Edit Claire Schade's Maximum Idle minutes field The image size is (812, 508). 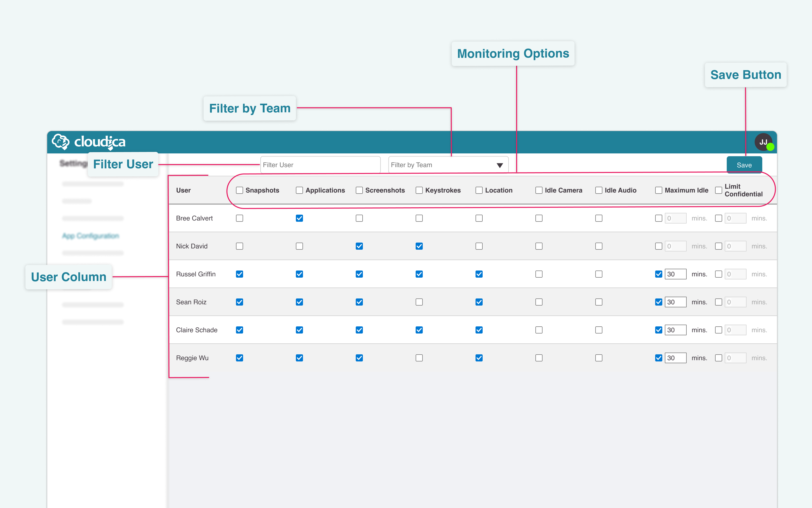(x=675, y=330)
